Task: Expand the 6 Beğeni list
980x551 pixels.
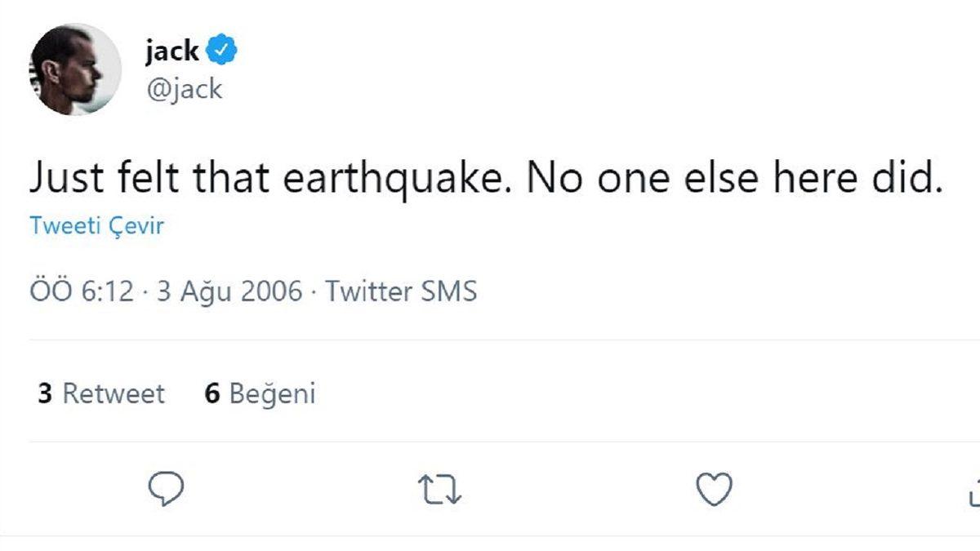Action: pyautogui.click(x=260, y=393)
